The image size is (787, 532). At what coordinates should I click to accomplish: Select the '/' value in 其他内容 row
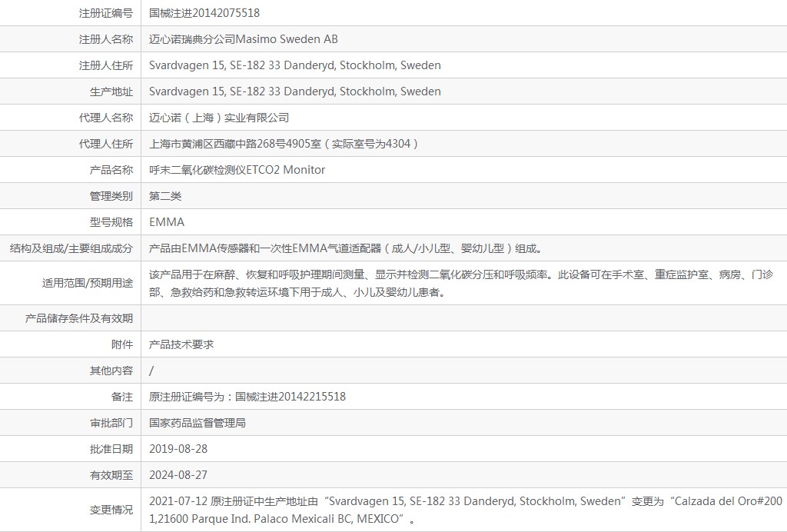pos(151,371)
